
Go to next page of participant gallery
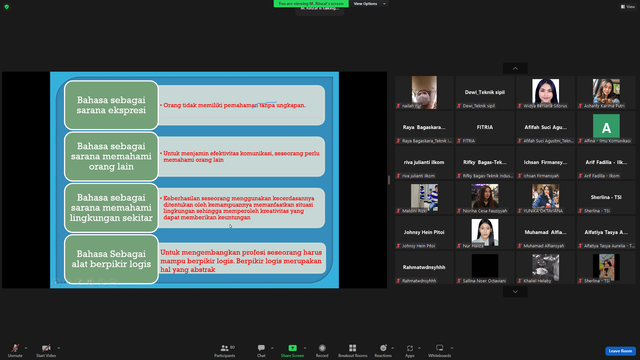[x=515, y=291]
